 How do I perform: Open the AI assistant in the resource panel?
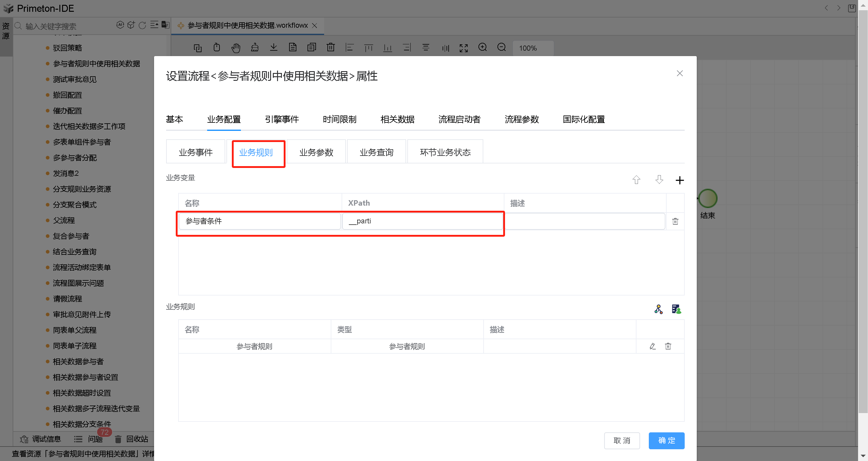(x=120, y=25)
